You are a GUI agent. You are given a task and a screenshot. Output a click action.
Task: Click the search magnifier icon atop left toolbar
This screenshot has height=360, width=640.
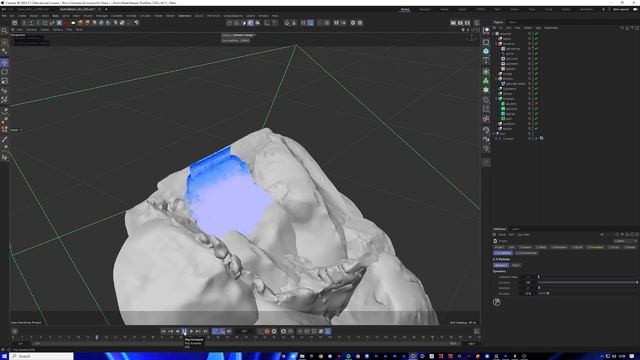click(4, 31)
